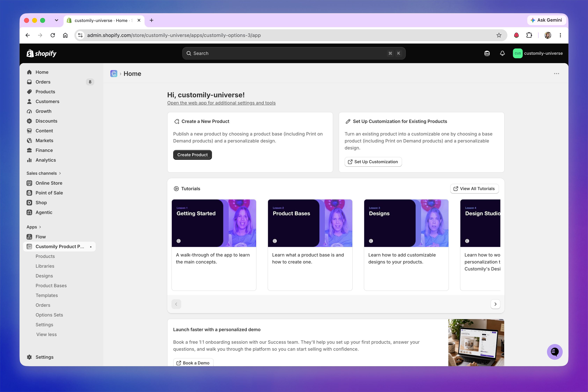This screenshot has width=588, height=392.
Task: Click the red extension icon in toolbar
Action: [x=516, y=35]
